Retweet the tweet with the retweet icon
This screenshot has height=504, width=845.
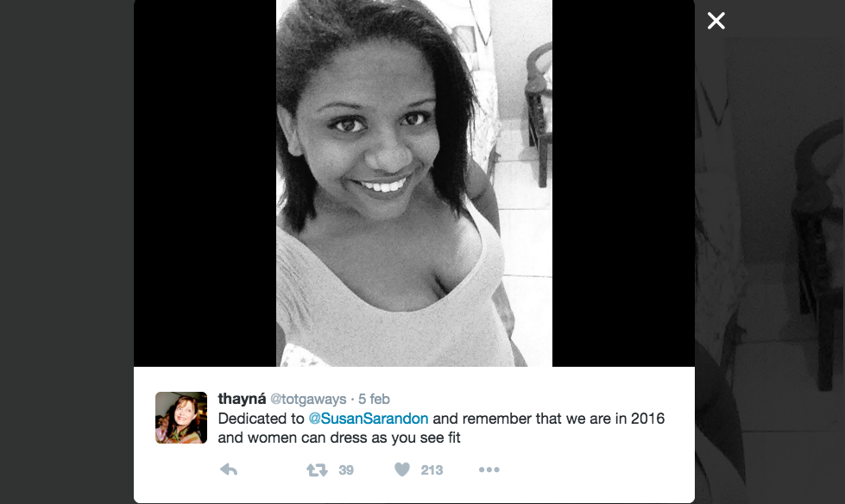tap(317, 470)
